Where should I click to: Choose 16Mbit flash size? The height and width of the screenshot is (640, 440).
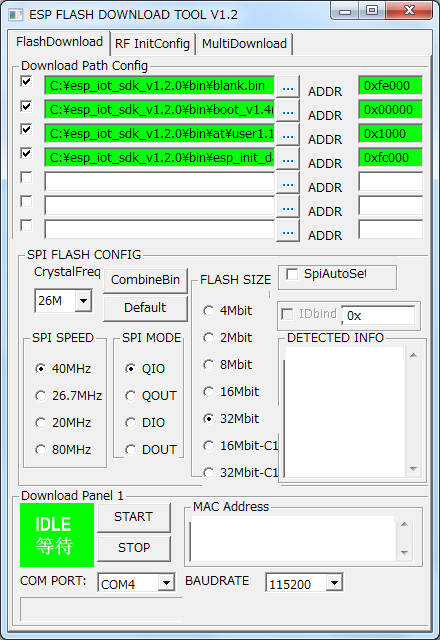pos(209,392)
